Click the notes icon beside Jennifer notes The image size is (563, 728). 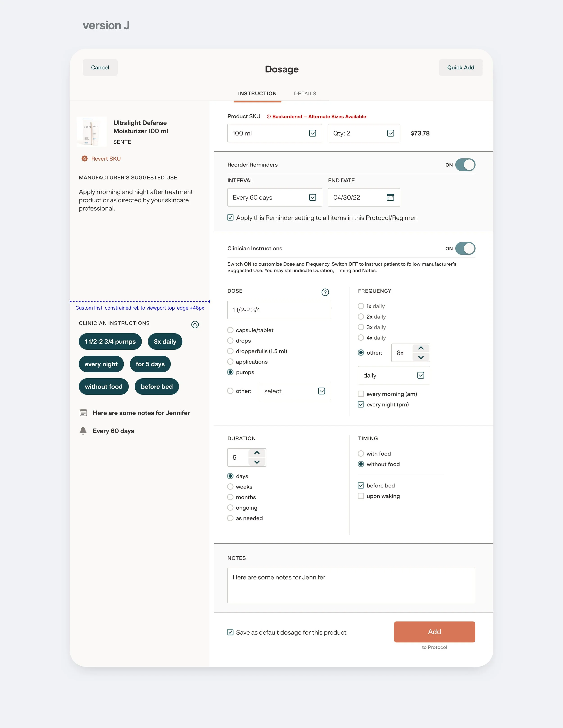coord(83,413)
